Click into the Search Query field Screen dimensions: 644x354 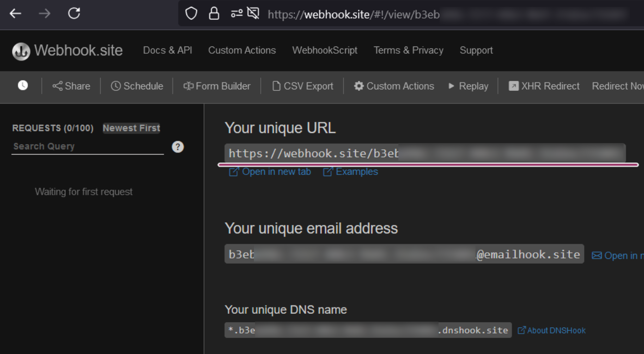pos(88,147)
